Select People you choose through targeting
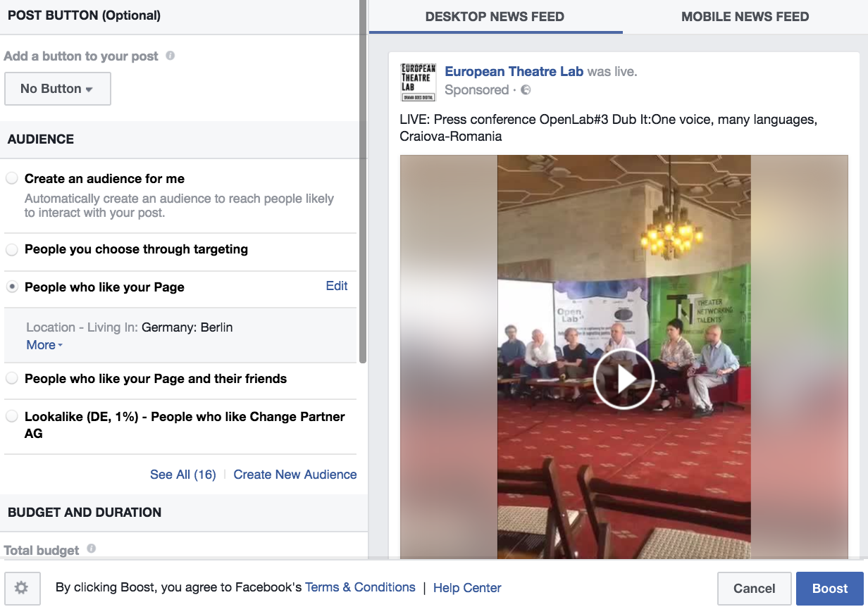 pos(12,249)
